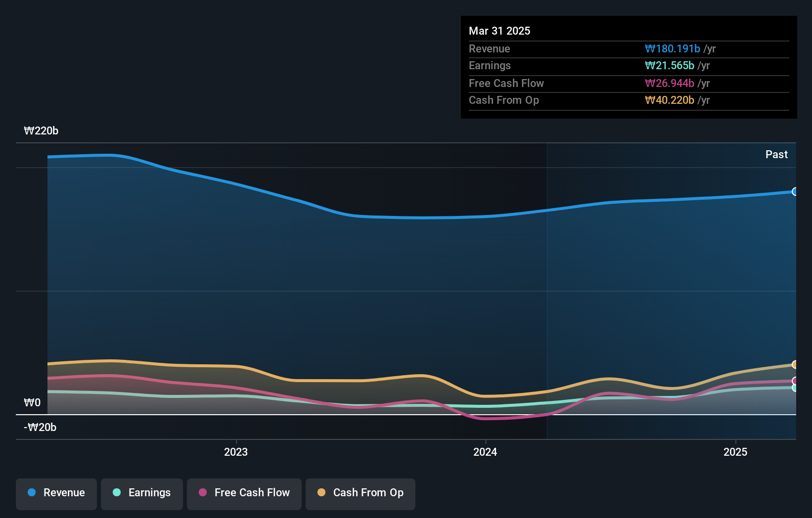Click the ₩26.944b free cash flow value
The image size is (812, 518).
[670, 84]
